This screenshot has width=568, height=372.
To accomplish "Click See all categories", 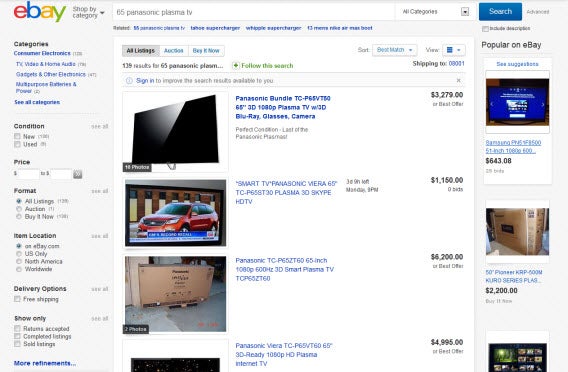I will (37, 102).
